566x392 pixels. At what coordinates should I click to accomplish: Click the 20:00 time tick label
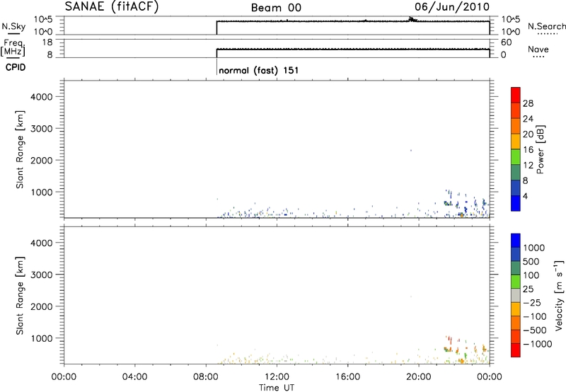pyautogui.click(x=419, y=377)
